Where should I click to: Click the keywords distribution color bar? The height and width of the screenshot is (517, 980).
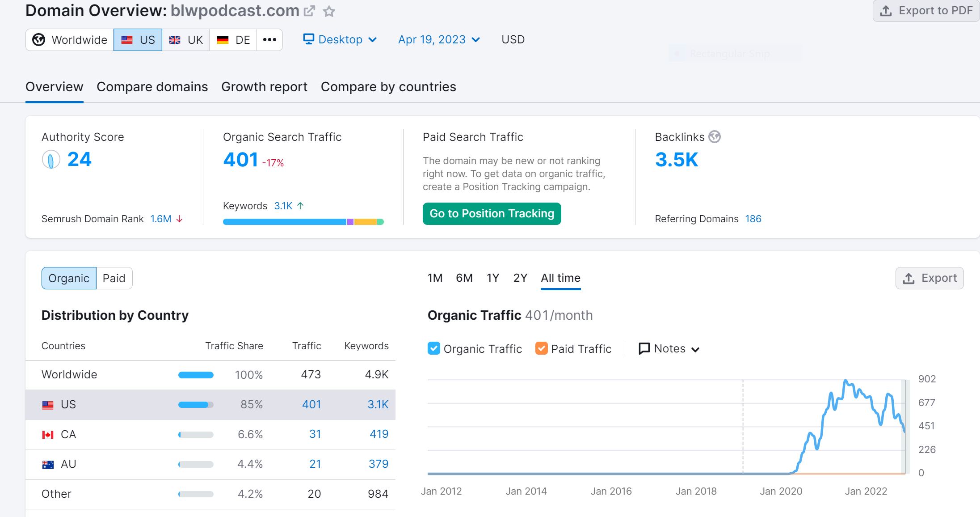[303, 222]
